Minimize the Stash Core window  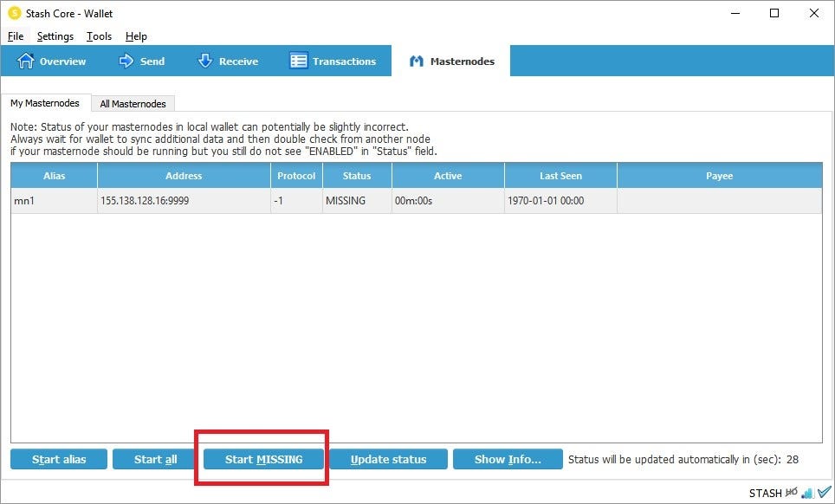point(735,13)
